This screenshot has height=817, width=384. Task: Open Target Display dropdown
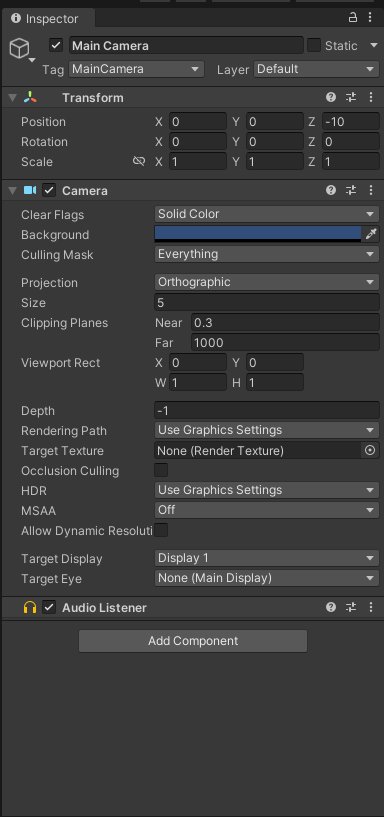pos(267,558)
